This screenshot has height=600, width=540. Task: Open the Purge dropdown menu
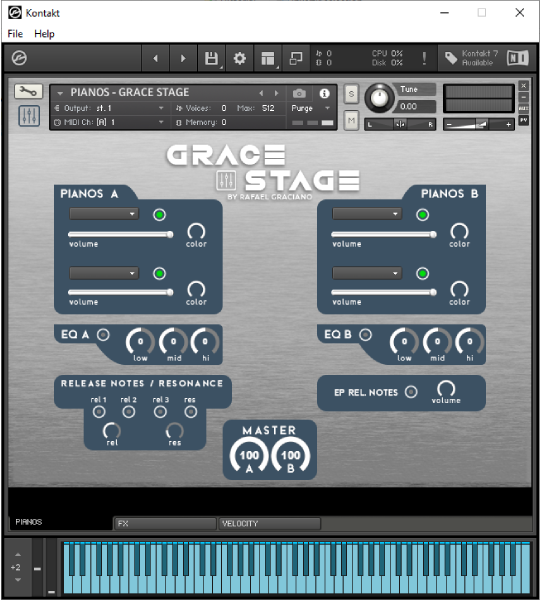(x=310, y=108)
